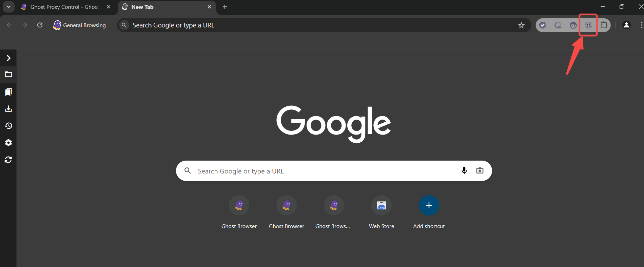Open history from the sidebar
644x267 pixels.
coord(8,126)
